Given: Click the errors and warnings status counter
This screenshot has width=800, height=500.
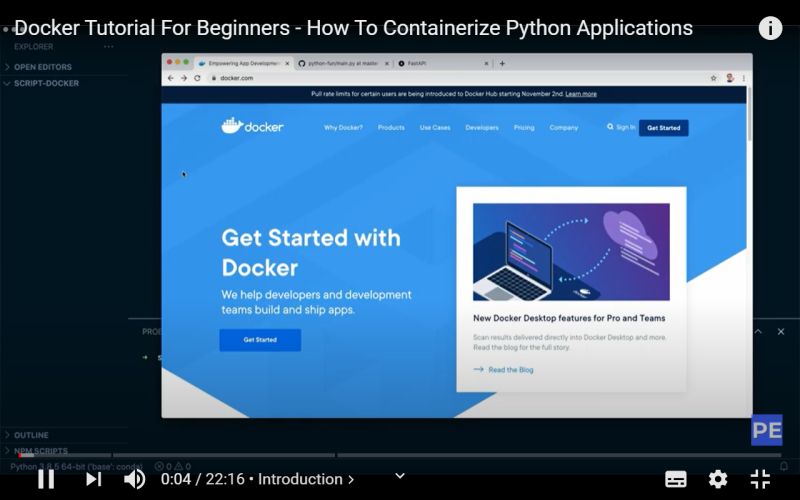Looking at the screenshot, I should click(x=173, y=466).
